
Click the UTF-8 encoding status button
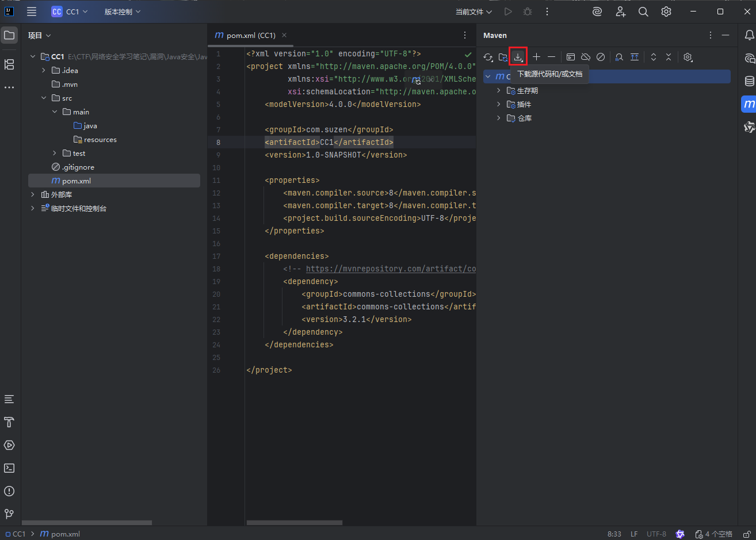656,534
